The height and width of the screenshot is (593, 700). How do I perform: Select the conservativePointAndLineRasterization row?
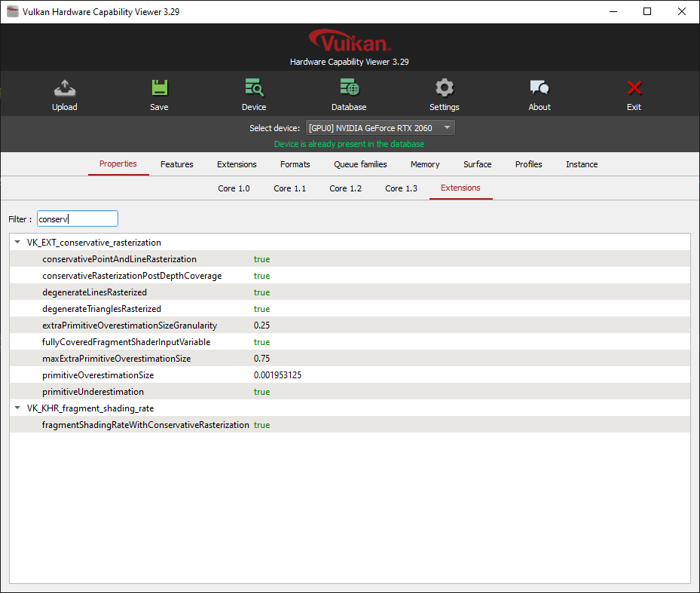pyautogui.click(x=350, y=259)
